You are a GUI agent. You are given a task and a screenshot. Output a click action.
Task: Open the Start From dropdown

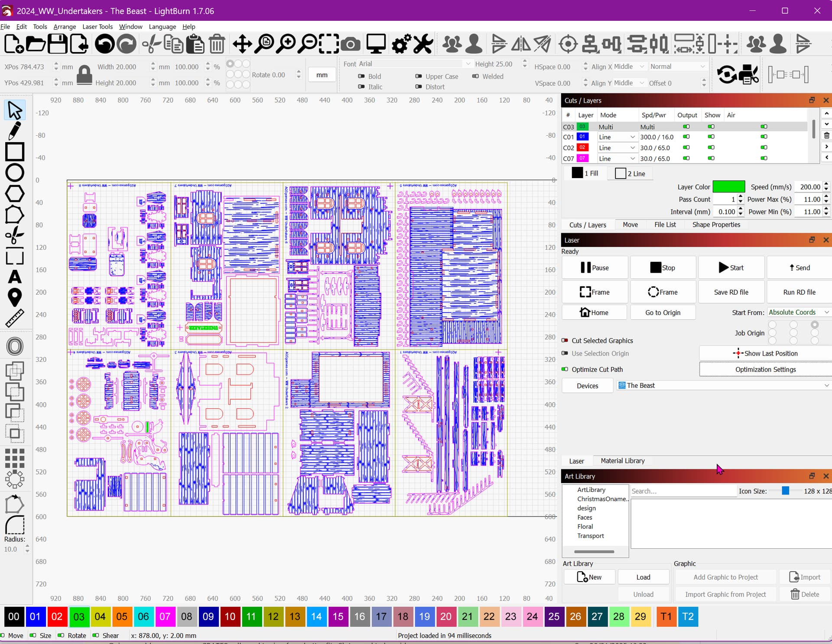tap(799, 312)
